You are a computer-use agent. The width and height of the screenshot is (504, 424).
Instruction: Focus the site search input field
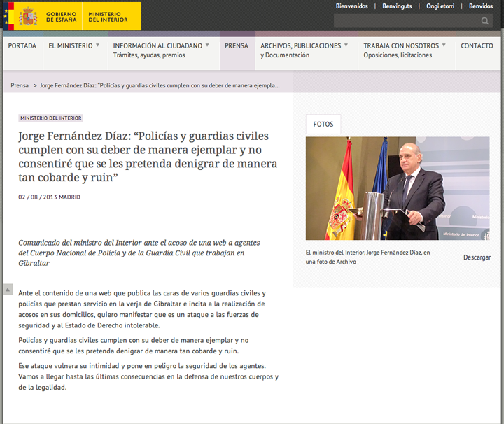tap(413, 21)
